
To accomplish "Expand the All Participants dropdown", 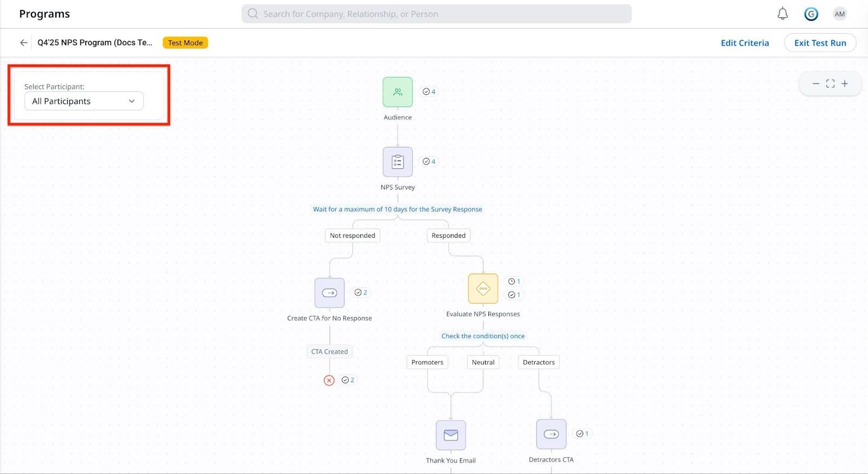I will click(84, 101).
